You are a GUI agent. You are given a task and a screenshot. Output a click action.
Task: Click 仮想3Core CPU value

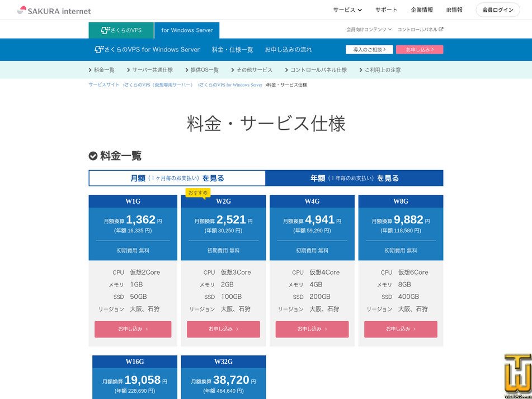tap(236, 273)
